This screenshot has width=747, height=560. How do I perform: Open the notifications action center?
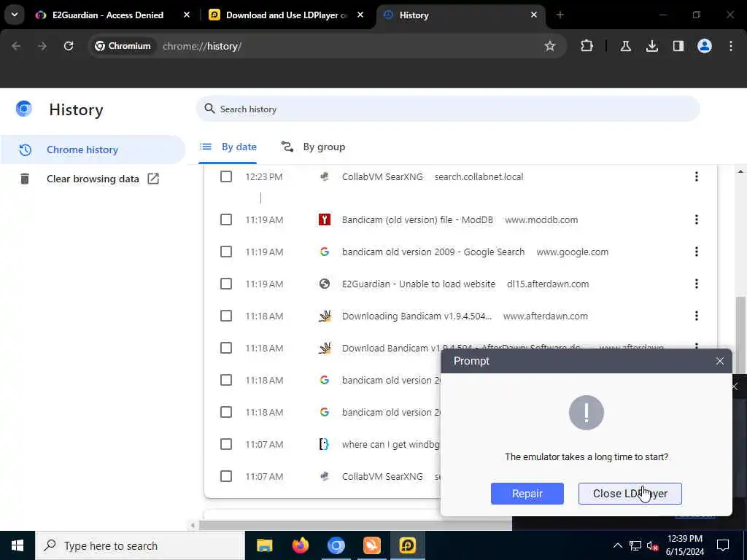pos(723,545)
